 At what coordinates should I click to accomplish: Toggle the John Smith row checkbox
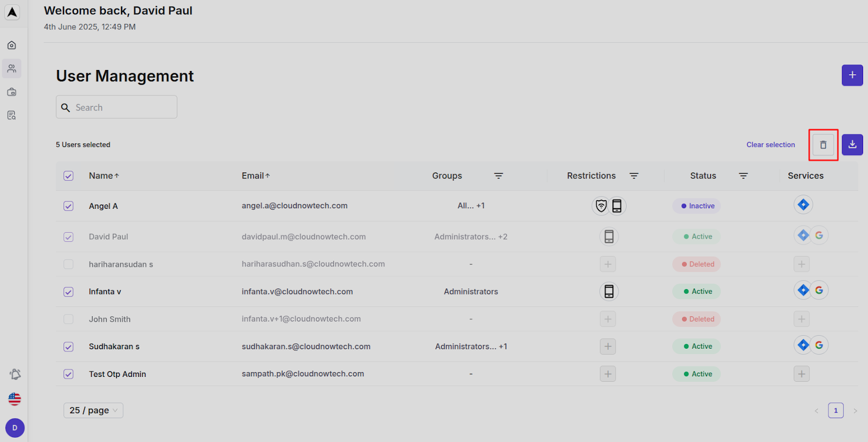tap(68, 319)
